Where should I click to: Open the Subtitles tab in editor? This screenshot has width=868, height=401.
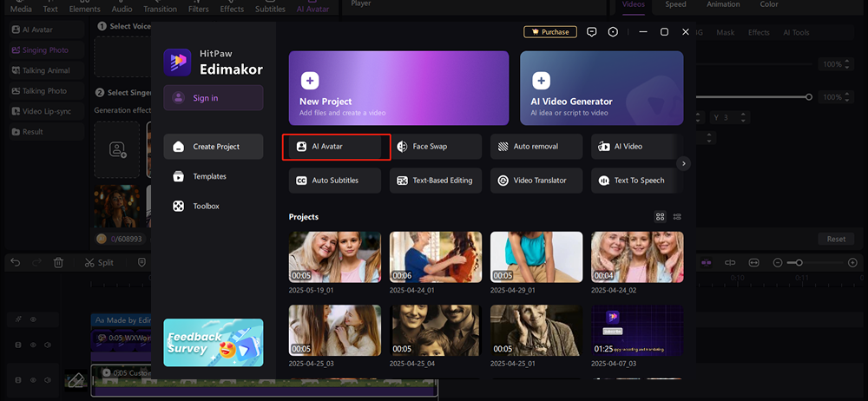click(x=270, y=8)
